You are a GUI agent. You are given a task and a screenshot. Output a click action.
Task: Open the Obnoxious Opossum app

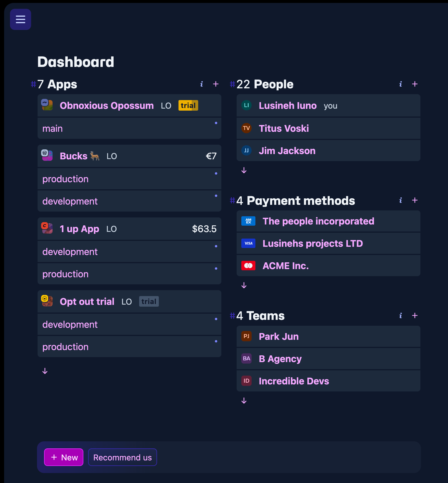107,106
